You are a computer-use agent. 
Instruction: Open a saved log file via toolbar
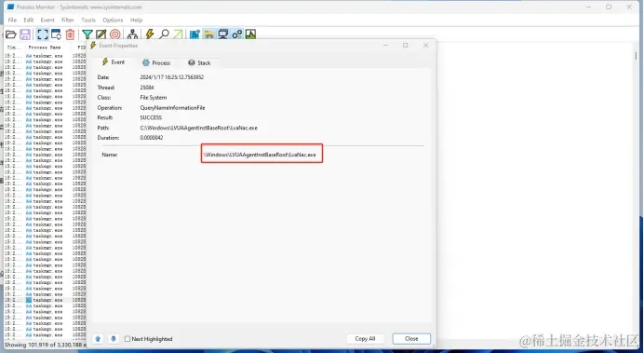pos(11,34)
